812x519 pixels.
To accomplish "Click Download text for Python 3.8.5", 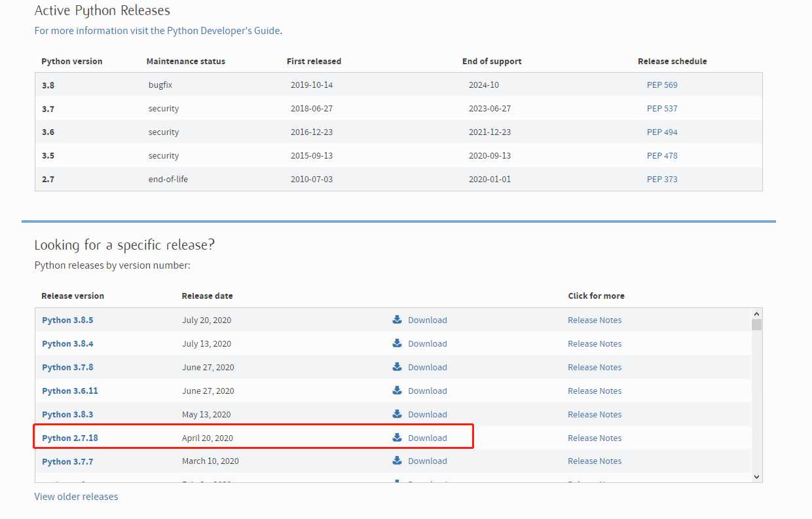I will 428,320.
